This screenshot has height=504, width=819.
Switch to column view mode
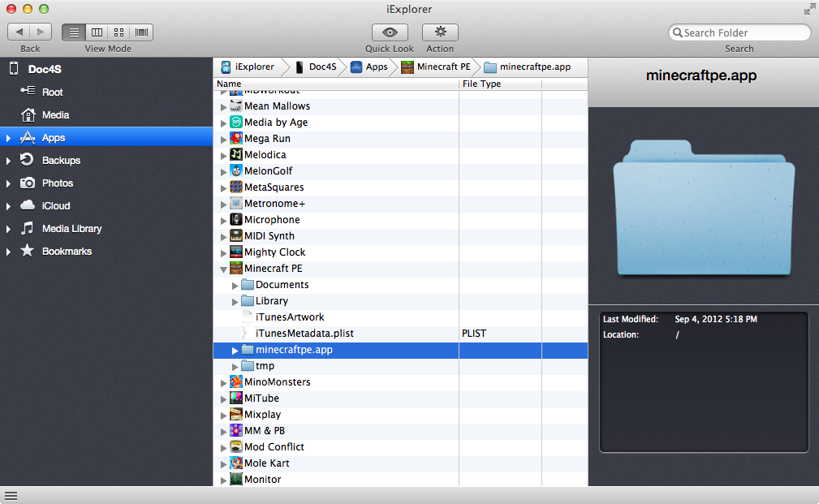pos(97,32)
